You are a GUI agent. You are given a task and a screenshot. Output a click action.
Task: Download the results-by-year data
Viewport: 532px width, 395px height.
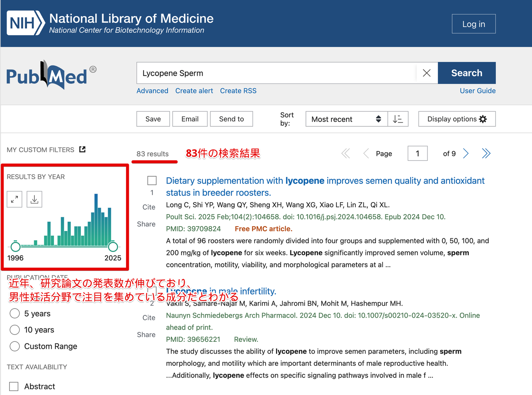tap(34, 200)
